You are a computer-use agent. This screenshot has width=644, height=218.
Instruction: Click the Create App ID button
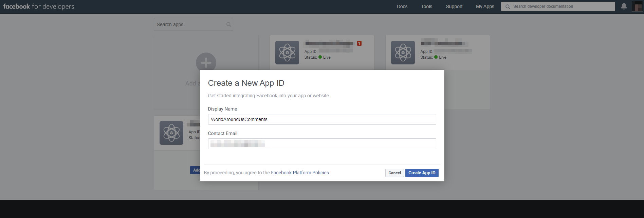click(422, 173)
